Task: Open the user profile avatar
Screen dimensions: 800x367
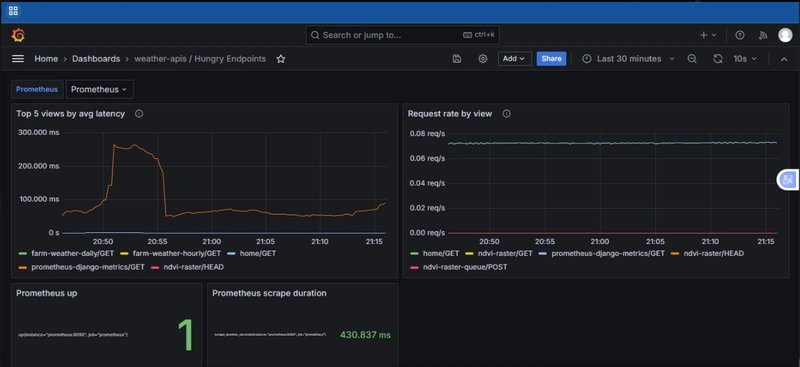Action: [785, 35]
